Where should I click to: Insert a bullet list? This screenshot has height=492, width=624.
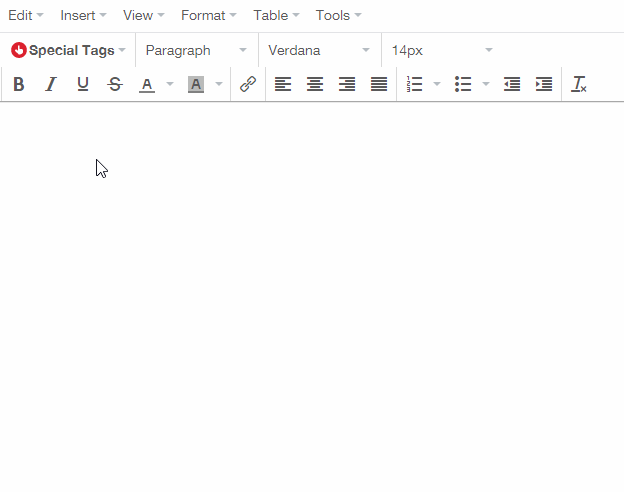pos(463,84)
